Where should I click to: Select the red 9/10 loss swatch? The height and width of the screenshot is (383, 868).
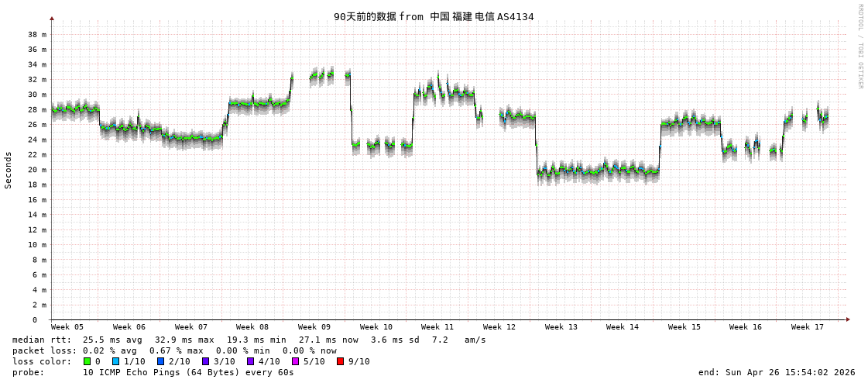(341, 361)
